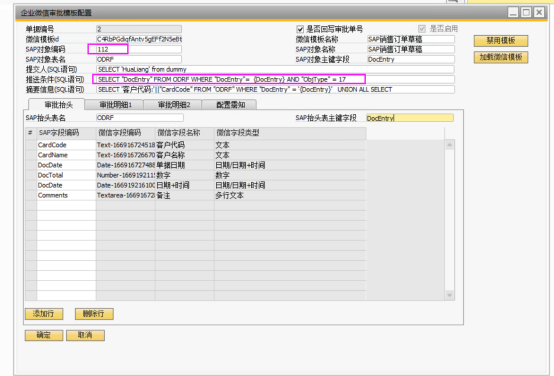Click the SAP抬头表名 field

(140, 118)
